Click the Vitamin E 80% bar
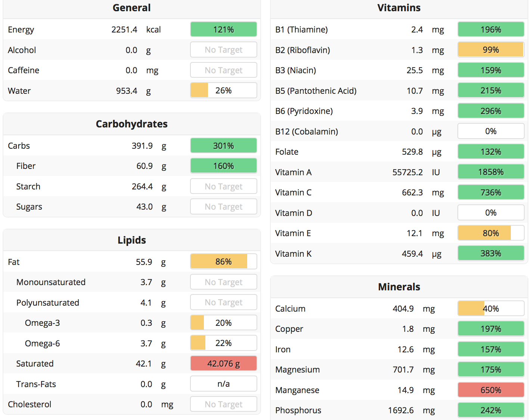 [491, 233]
